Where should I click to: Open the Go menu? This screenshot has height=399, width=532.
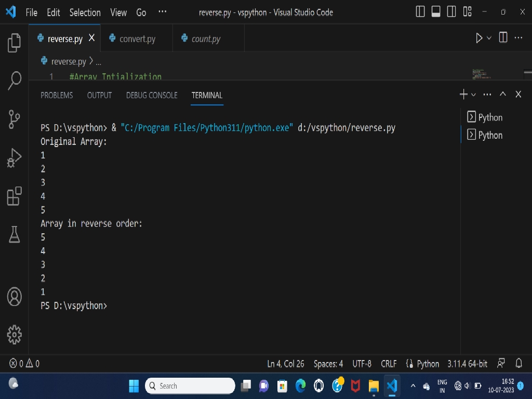tap(141, 12)
